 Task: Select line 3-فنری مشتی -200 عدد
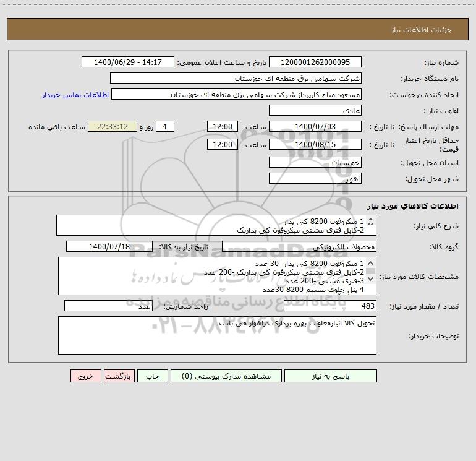[325, 281]
